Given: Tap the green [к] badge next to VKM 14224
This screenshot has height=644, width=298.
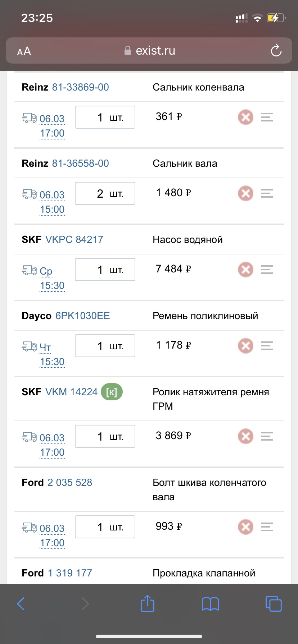Looking at the screenshot, I should (112, 392).
